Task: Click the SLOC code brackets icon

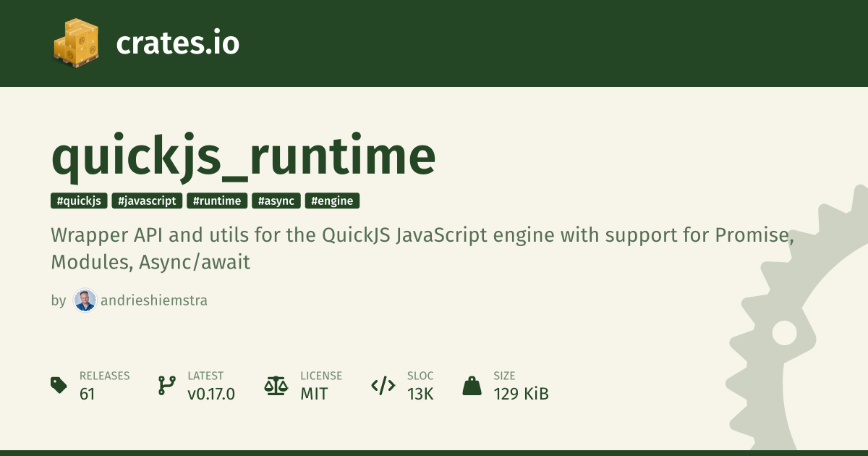Action: (383, 385)
